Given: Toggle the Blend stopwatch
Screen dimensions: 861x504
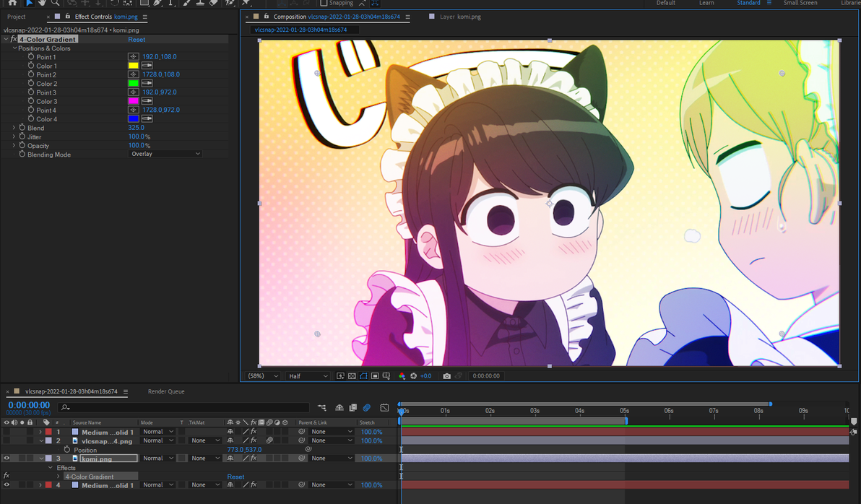Looking at the screenshot, I should tap(22, 127).
